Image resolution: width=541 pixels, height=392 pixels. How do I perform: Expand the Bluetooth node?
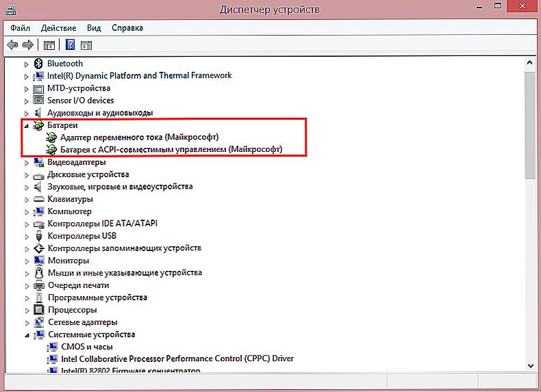[26, 64]
